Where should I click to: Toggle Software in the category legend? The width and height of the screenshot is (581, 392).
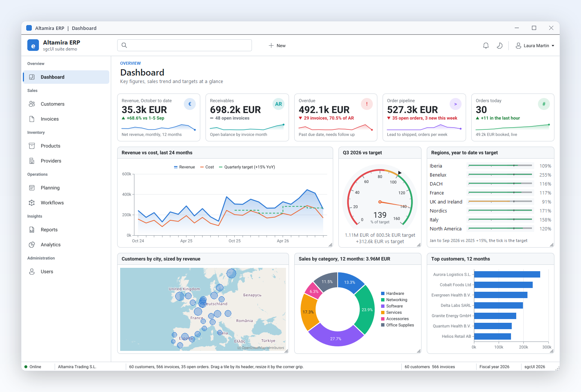tap(392, 306)
